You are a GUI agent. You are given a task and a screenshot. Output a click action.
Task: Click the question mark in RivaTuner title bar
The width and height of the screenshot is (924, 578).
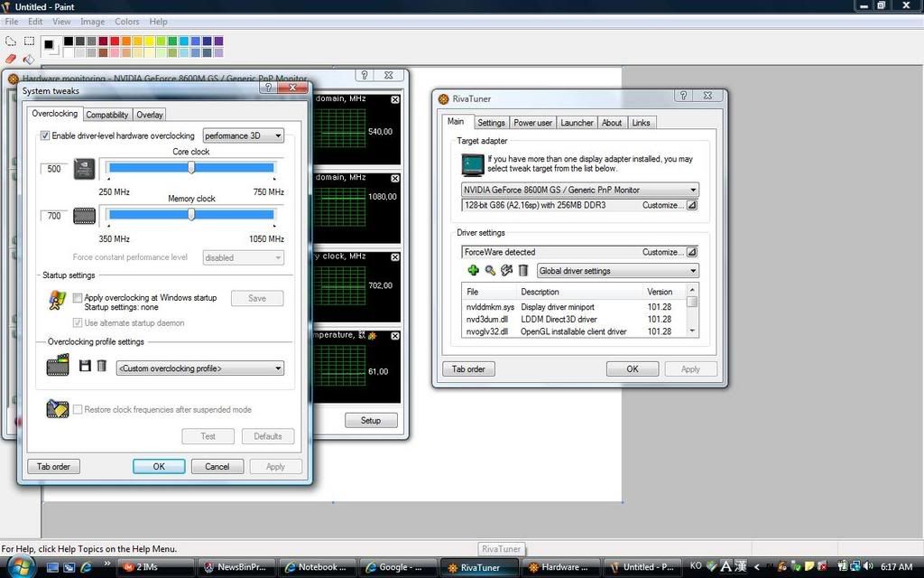(683, 95)
